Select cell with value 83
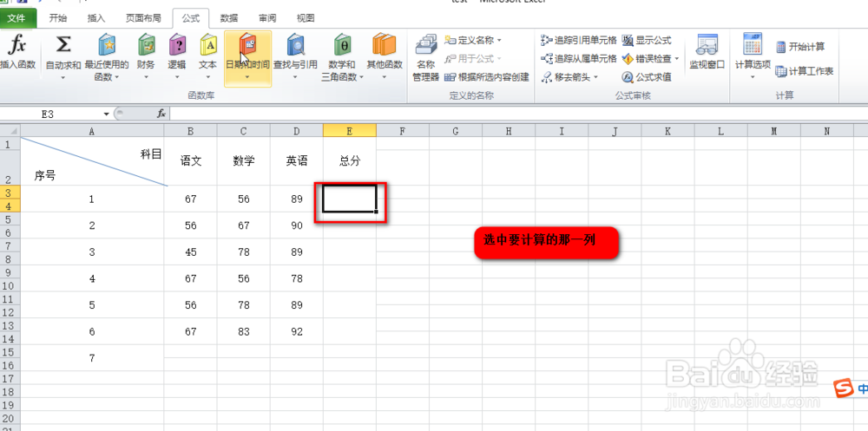 (x=244, y=331)
